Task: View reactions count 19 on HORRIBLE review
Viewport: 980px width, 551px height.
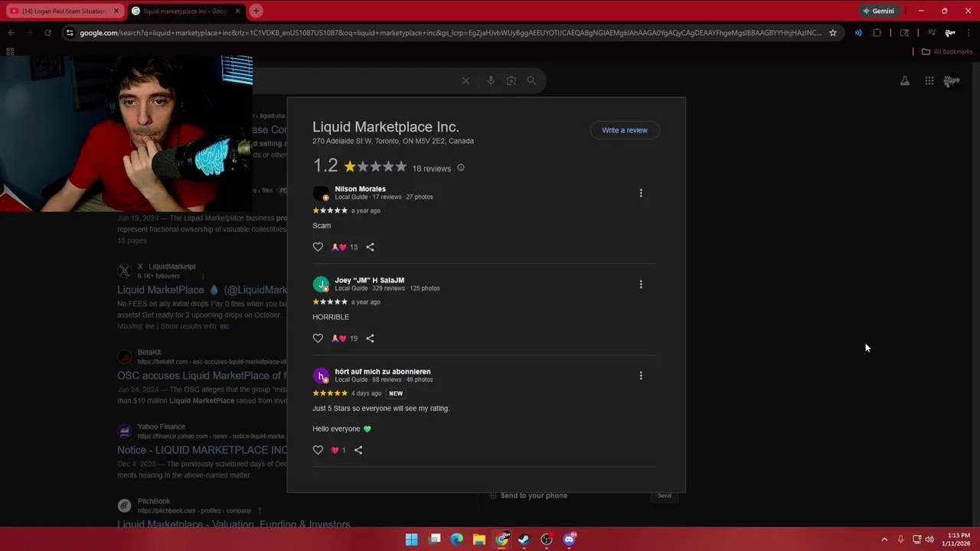Action: click(x=345, y=338)
